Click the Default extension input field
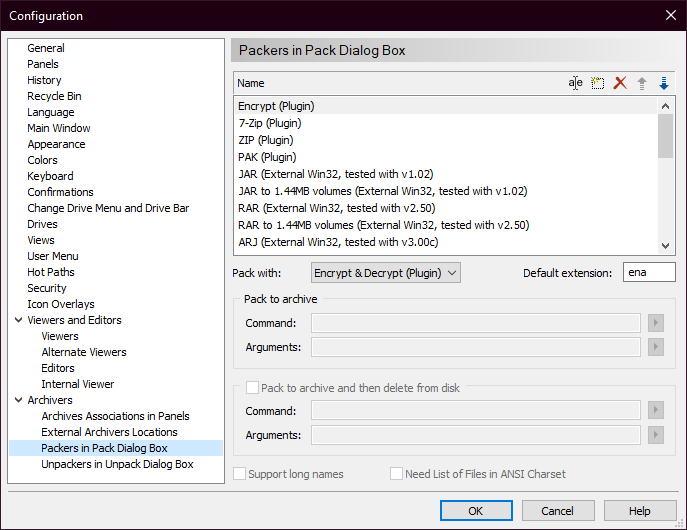The height and width of the screenshot is (530, 687). (x=649, y=273)
